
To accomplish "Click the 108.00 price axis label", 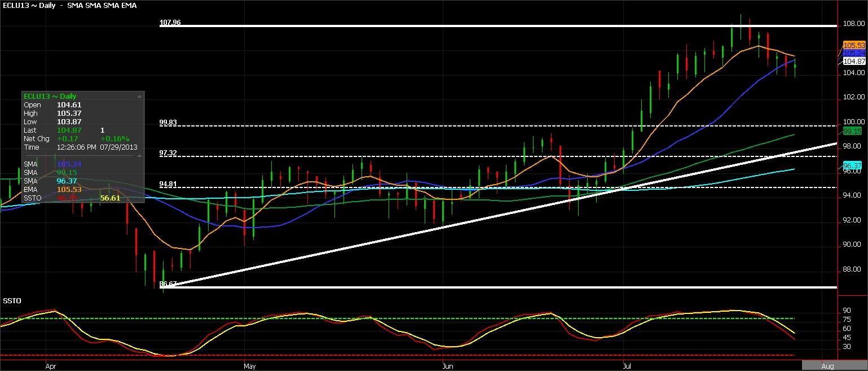I will [x=854, y=24].
